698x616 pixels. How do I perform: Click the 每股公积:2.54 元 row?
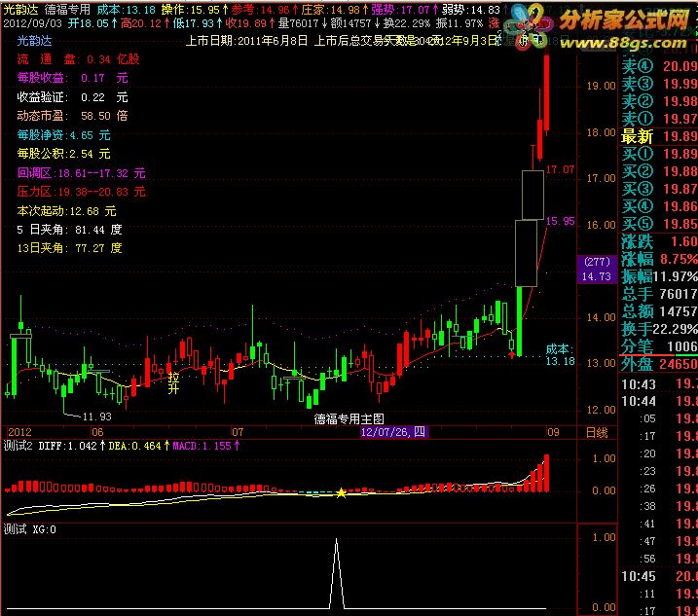(x=63, y=154)
